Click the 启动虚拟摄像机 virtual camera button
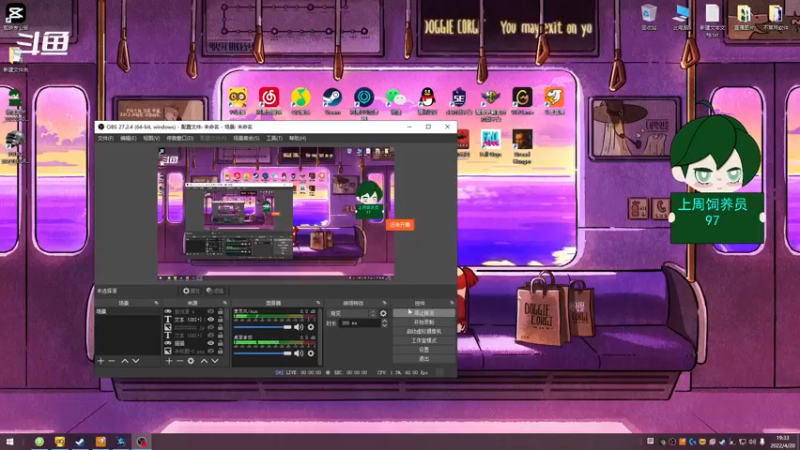 [x=424, y=331]
